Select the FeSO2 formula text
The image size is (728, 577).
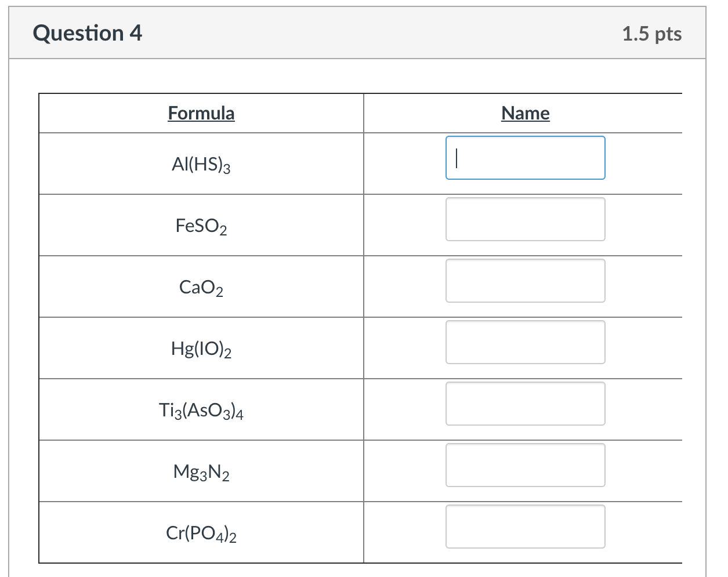pyautogui.click(x=201, y=226)
